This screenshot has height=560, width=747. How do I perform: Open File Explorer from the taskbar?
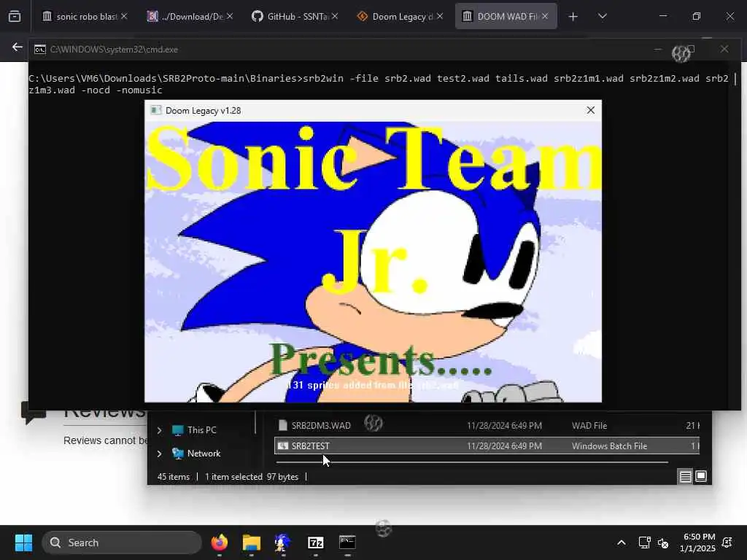coord(251,542)
